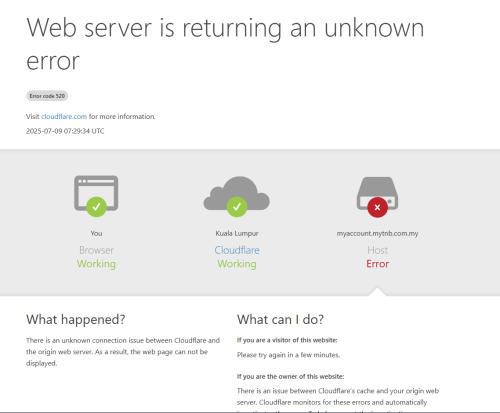Open the cloudflare.com link
This screenshot has height=413, width=500.
(64, 117)
